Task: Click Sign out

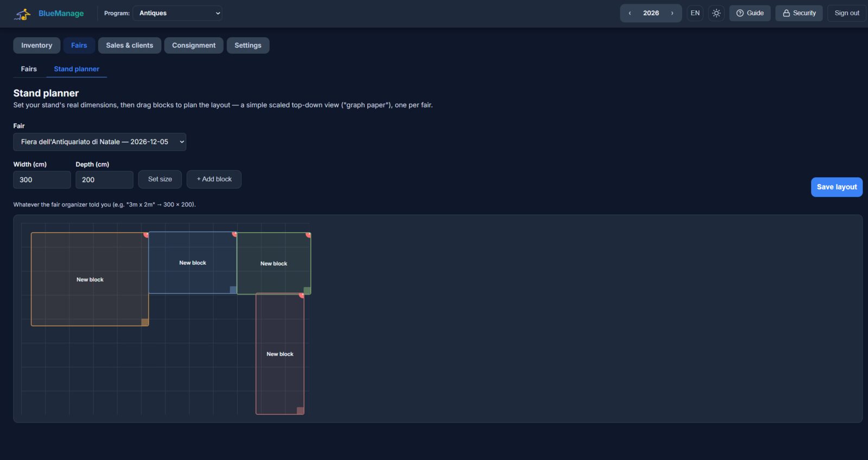Action: (x=846, y=13)
